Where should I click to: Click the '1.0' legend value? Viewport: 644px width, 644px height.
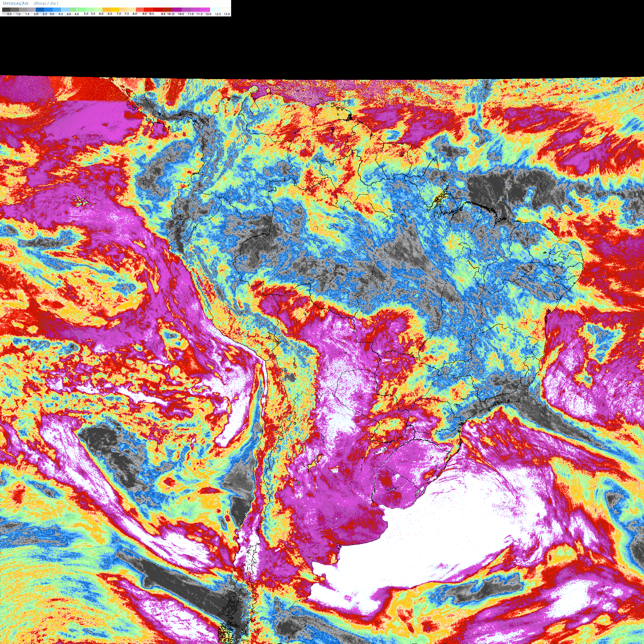point(18,14)
